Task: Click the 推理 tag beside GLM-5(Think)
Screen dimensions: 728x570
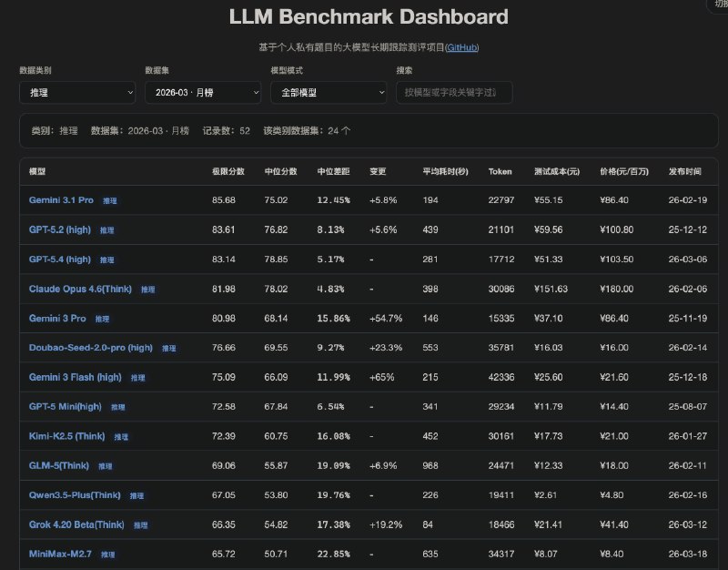Action: click(x=106, y=466)
